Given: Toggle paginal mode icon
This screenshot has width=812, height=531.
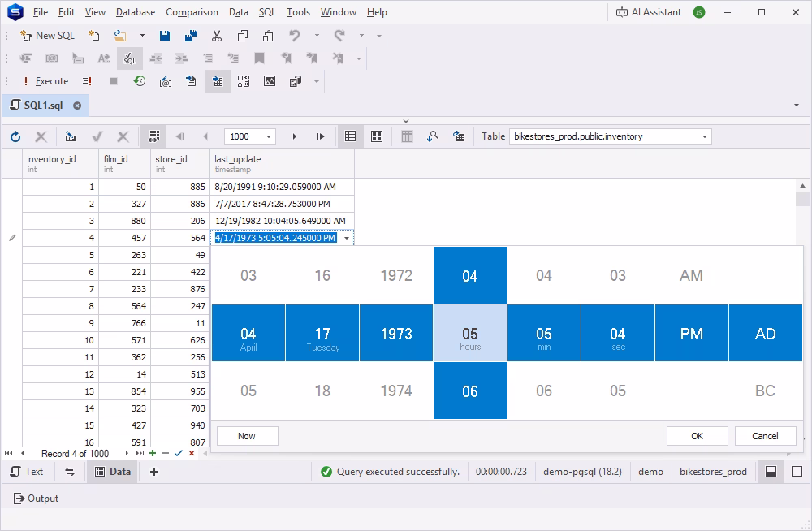Looking at the screenshot, I should [153, 136].
